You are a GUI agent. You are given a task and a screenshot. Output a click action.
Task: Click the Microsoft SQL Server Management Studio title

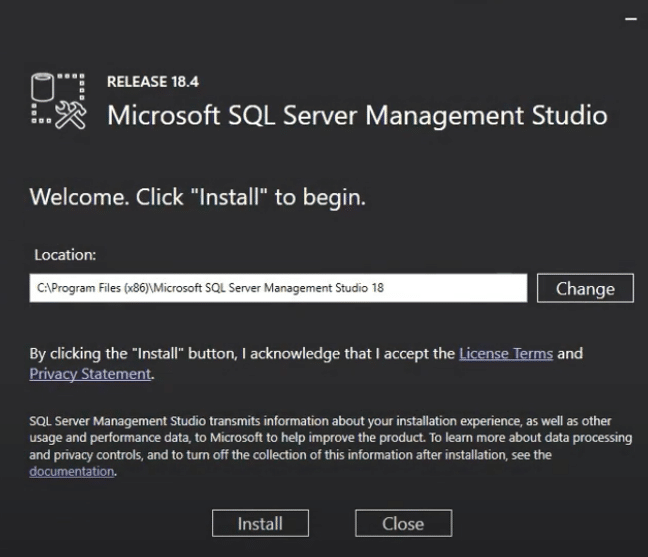coord(357,115)
